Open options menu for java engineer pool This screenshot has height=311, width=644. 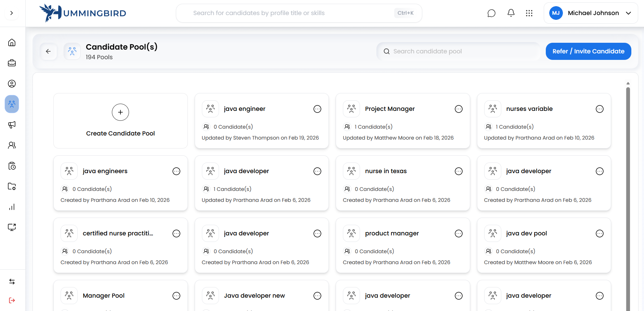(x=317, y=109)
